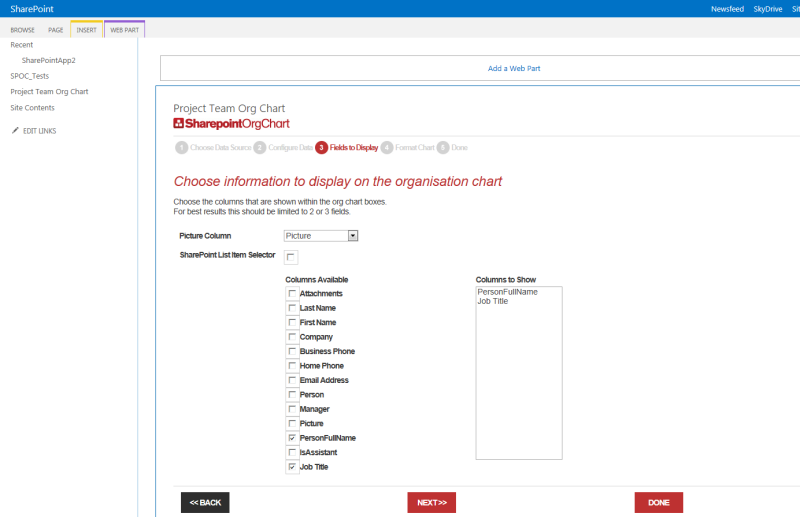Image resolution: width=800 pixels, height=517 pixels.
Task: Click the Format Chart step label
Action: pos(414,147)
